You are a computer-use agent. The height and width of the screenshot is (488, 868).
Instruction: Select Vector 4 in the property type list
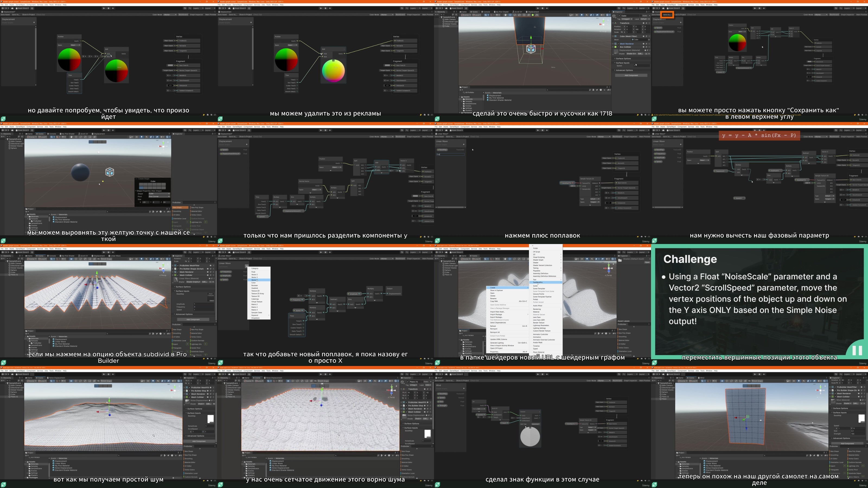[259, 280]
